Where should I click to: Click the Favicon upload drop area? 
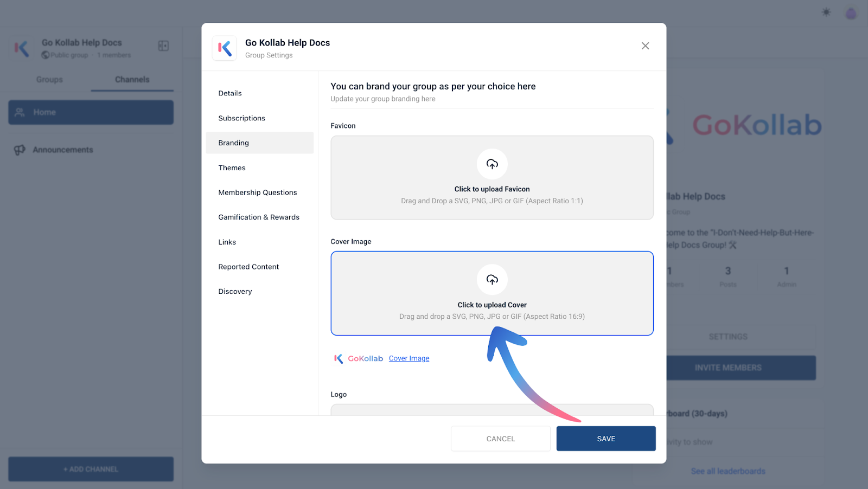pos(492,178)
